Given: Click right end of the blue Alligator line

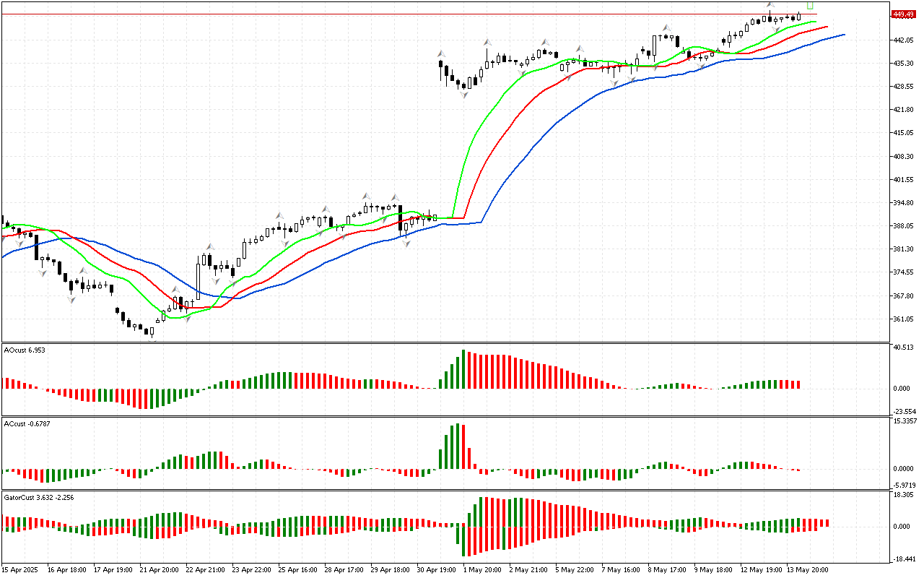Looking at the screenshot, I should 843,34.
